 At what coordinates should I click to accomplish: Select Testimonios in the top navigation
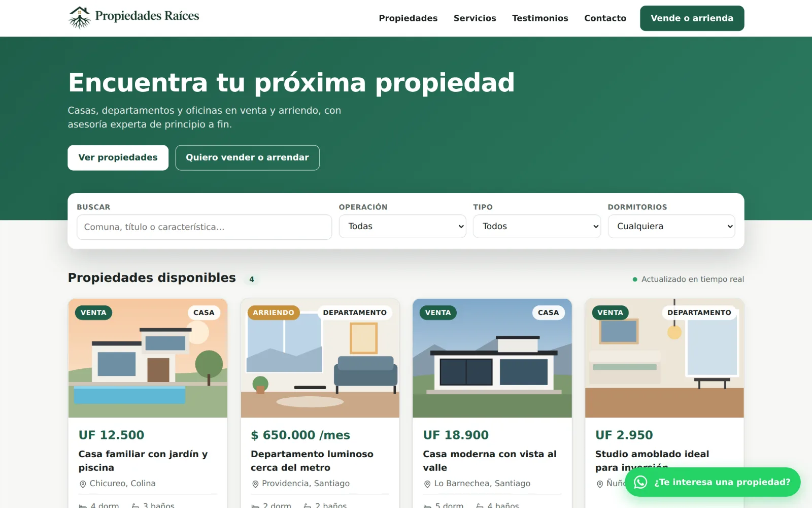pyautogui.click(x=540, y=18)
